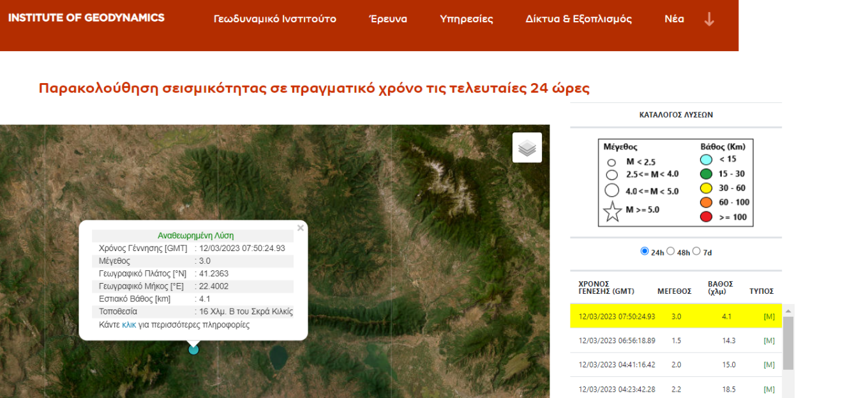The width and height of the screenshot is (868, 398).
Task: Click the cyan earthquake marker on map
Action: 193,349
